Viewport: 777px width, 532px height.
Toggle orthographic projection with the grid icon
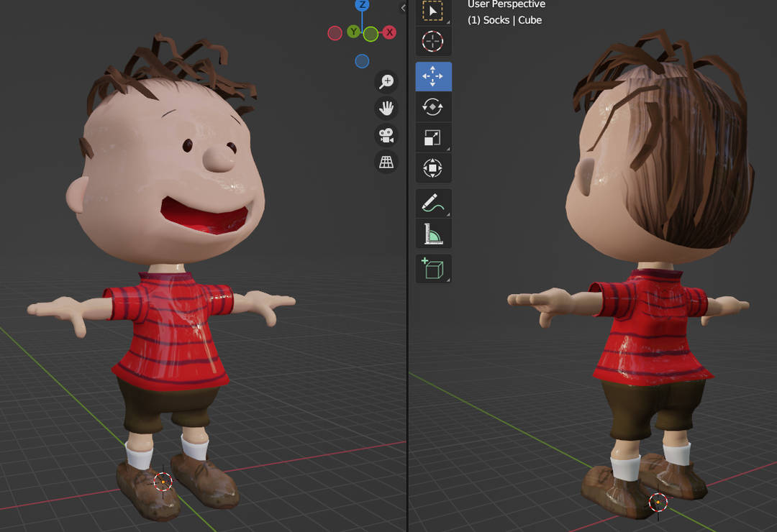coord(386,162)
